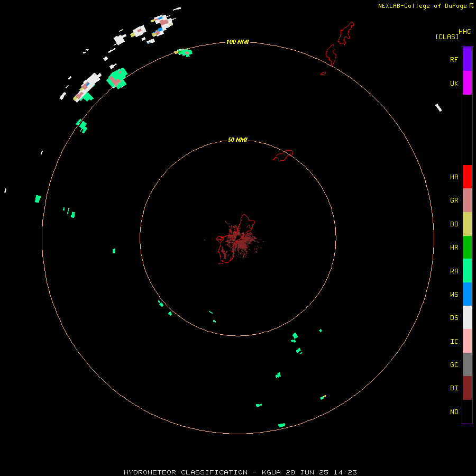The image size is (476, 476).
Task: Click the HA legend label
Action: 454,177
